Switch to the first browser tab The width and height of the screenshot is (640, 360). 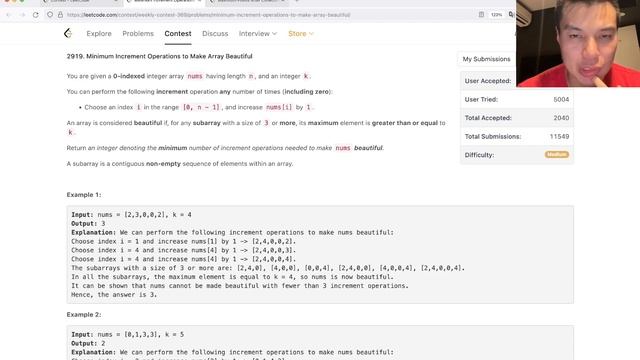(80, 2)
